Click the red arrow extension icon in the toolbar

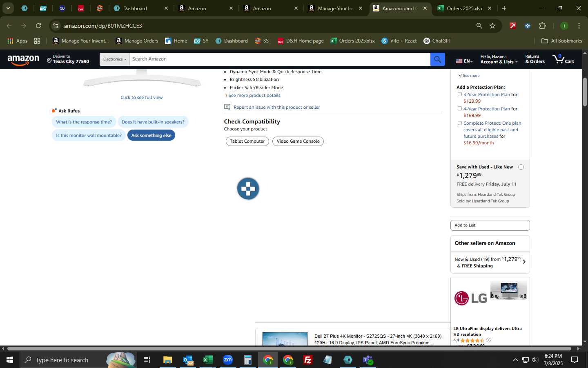(x=512, y=26)
